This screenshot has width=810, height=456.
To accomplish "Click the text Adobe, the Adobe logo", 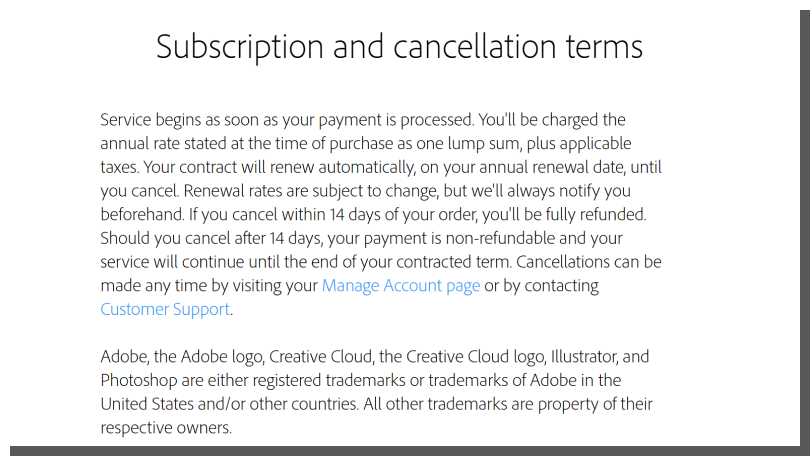I will click(182, 357).
